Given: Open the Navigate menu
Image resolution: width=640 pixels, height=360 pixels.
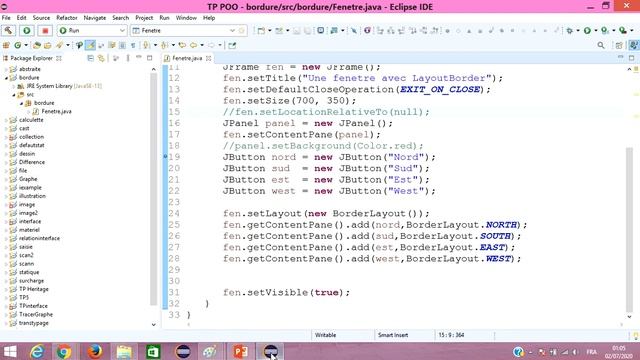Looking at the screenshot, I should 95,18.
